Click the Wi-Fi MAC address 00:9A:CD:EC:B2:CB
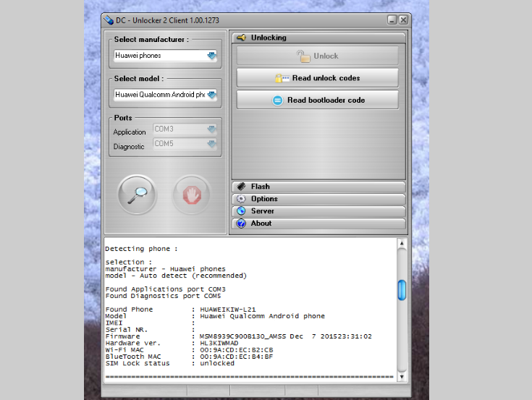 click(x=236, y=350)
